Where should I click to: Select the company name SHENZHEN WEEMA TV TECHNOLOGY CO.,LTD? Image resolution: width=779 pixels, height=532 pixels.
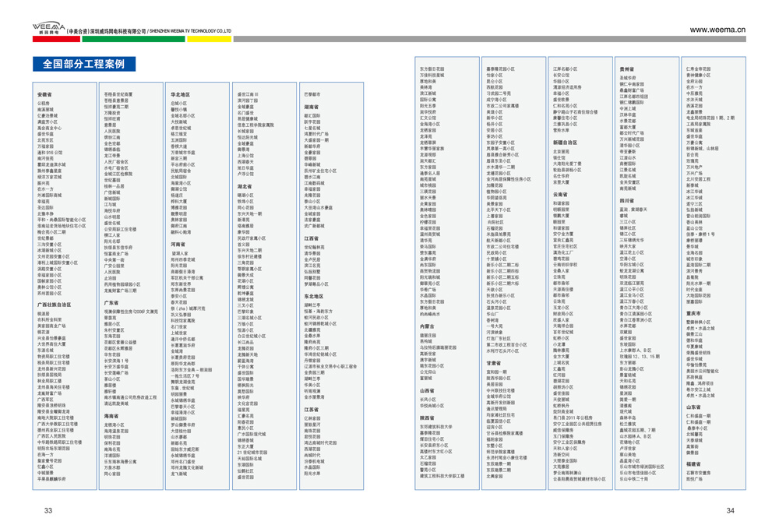coord(190,31)
